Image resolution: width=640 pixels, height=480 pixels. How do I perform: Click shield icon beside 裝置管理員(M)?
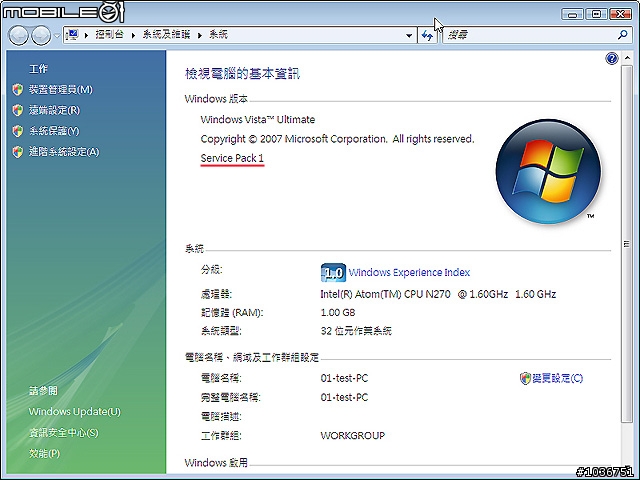[18, 89]
